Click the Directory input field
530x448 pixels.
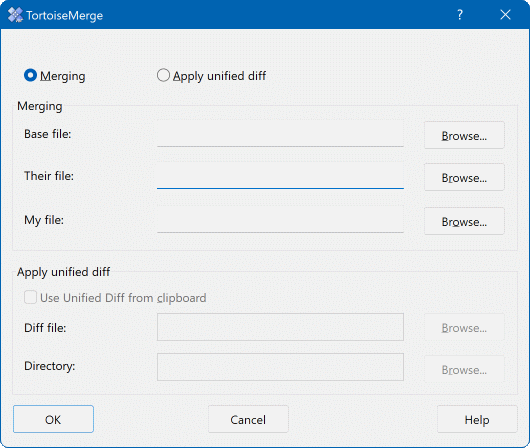point(280,367)
